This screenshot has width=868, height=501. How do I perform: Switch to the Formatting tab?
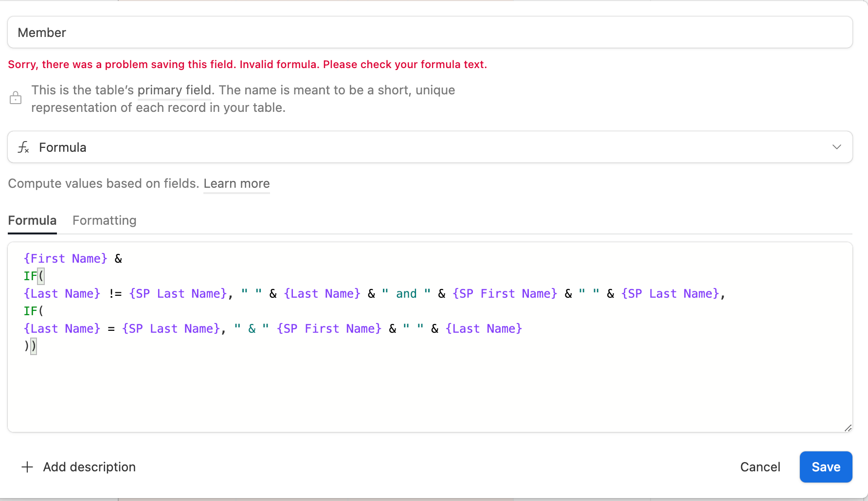click(x=104, y=220)
